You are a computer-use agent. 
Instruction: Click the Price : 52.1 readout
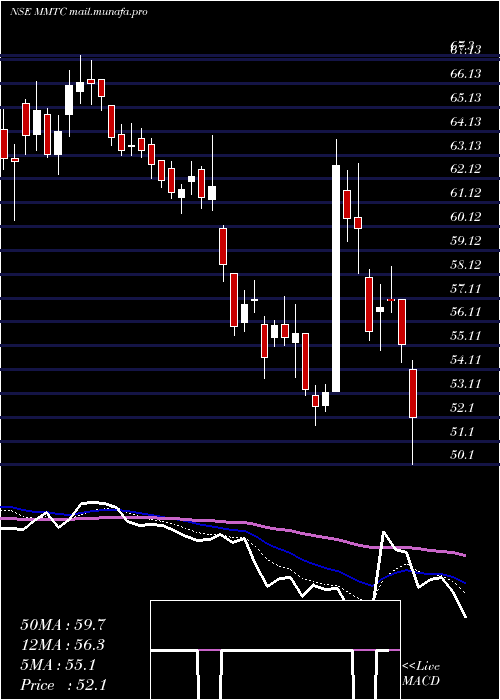point(63,685)
